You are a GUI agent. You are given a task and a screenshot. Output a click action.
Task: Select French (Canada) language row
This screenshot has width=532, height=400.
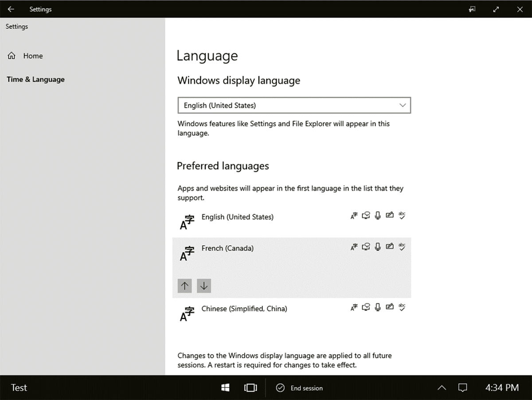coord(292,267)
